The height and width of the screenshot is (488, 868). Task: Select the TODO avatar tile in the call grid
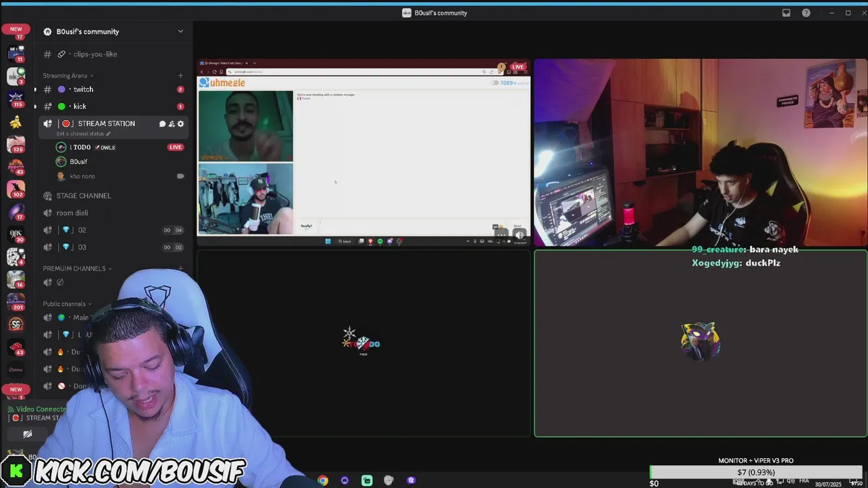(x=363, y=343)
